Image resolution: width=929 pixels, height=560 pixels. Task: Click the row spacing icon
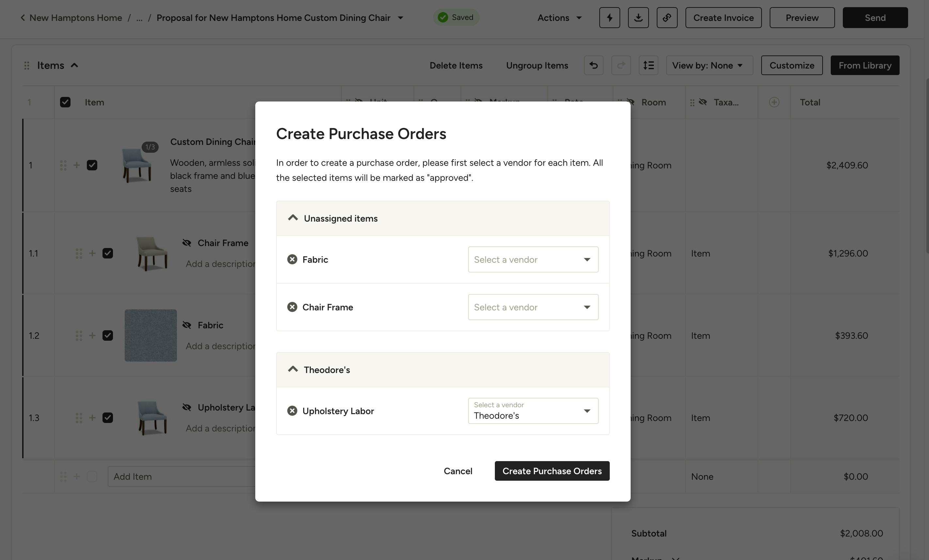648,65
